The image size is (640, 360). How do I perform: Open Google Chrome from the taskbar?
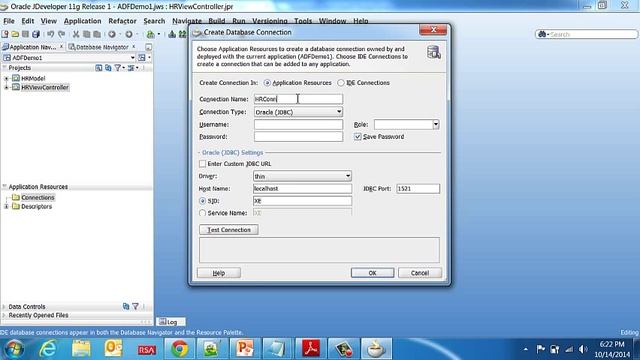[179, 349]
